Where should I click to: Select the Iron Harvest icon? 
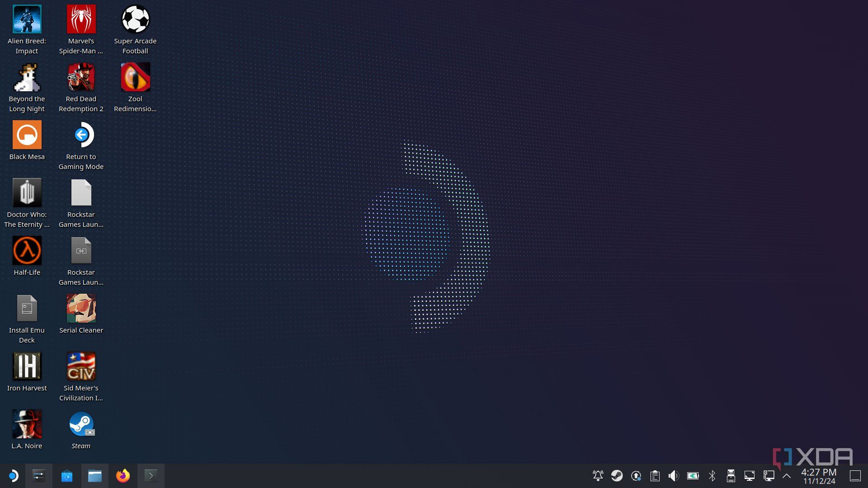27,372
